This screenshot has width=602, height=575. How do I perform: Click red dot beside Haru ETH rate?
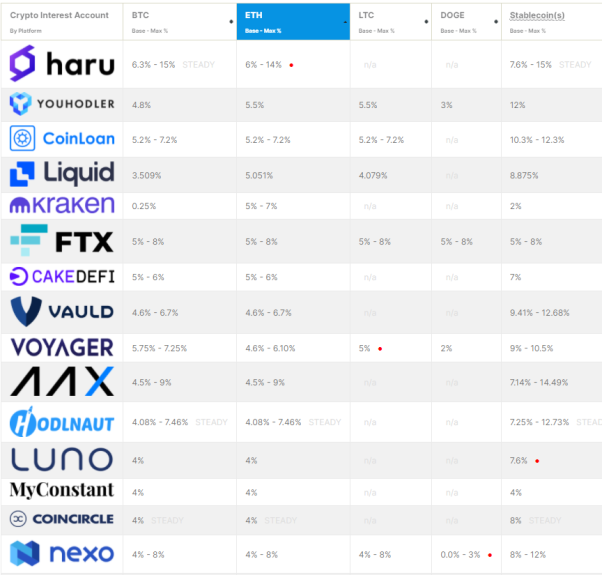(291, 65)
